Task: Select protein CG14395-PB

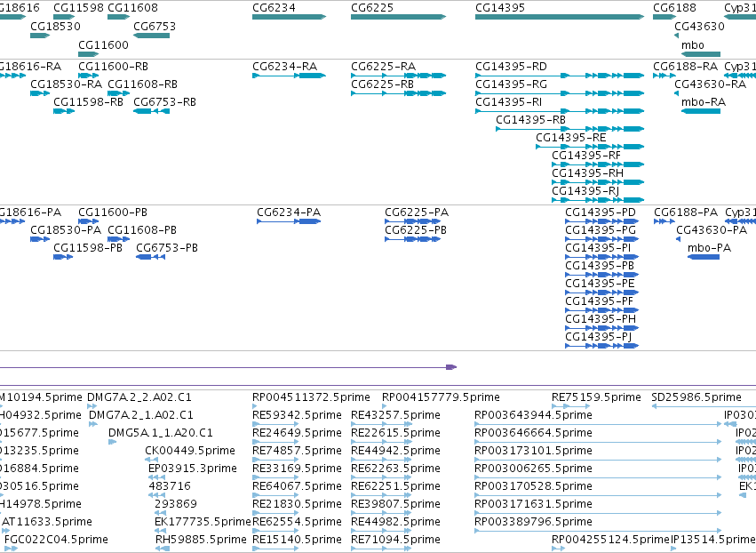Action: pos(601,275)
